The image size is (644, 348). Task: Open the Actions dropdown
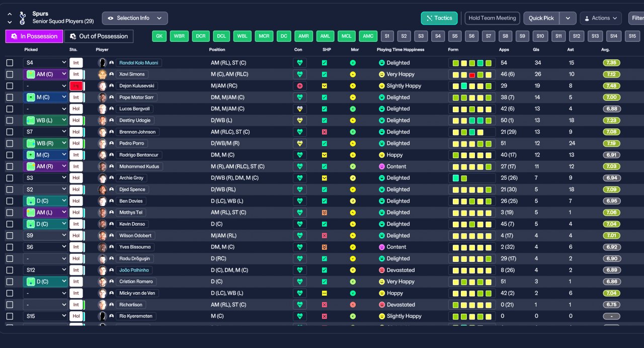tap(601, 18)
